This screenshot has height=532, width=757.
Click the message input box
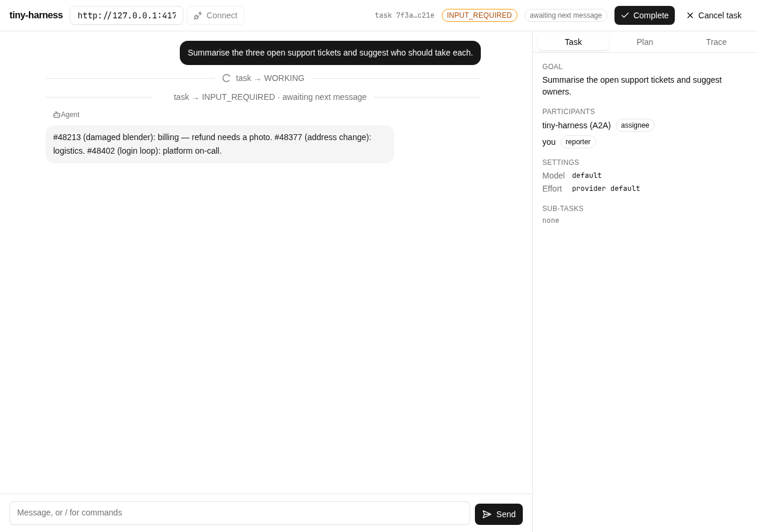[x=240, y=513]
